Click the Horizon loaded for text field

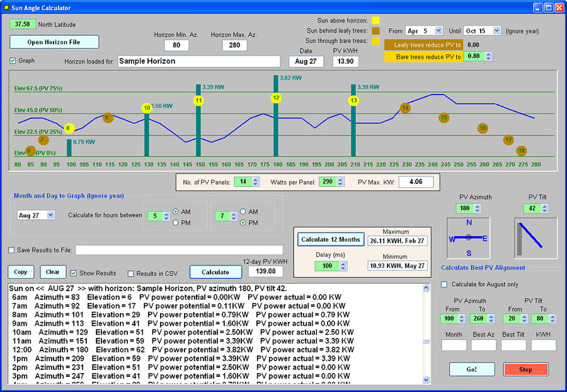199,61
